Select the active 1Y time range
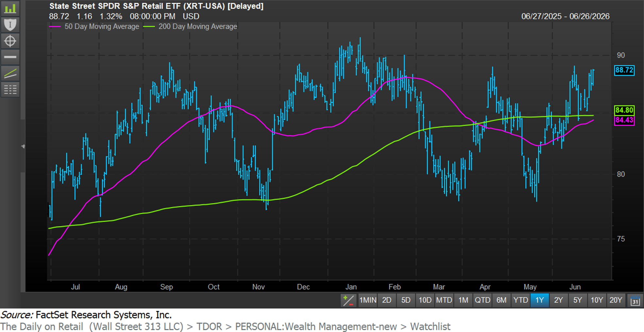The width and height of the screenshot is (644, 332). [539, 300]
